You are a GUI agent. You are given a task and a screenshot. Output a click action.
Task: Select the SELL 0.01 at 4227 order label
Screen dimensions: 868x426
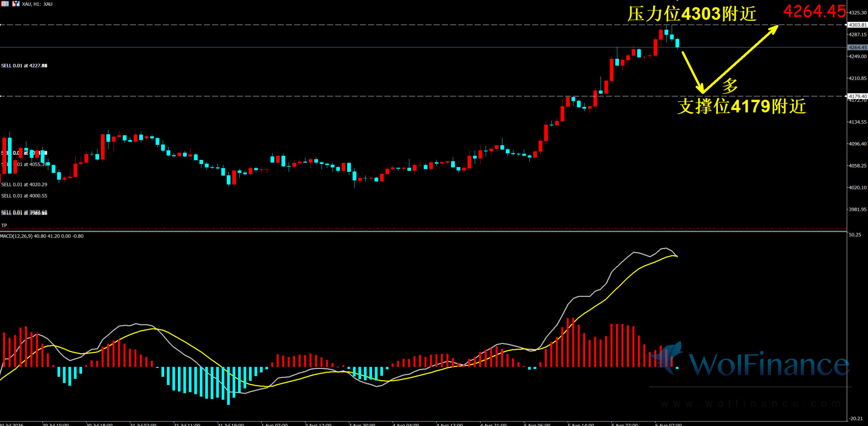point(24,66)
